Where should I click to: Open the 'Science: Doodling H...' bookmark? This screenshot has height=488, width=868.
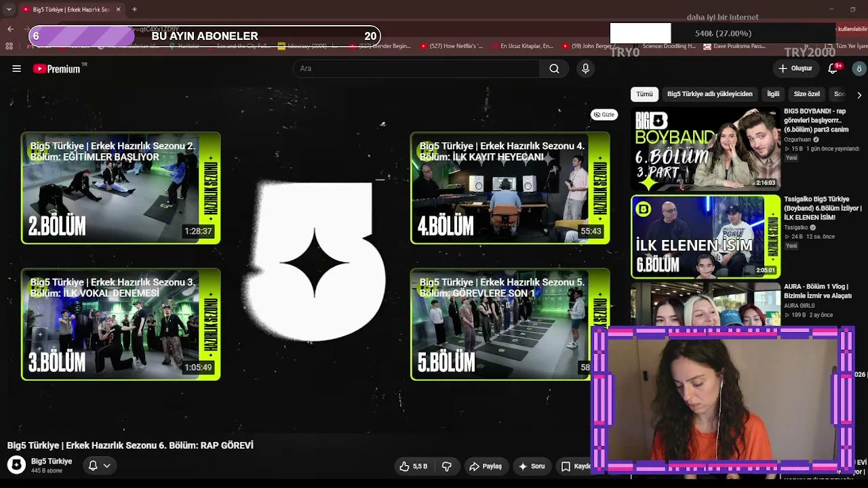[664, 46]
